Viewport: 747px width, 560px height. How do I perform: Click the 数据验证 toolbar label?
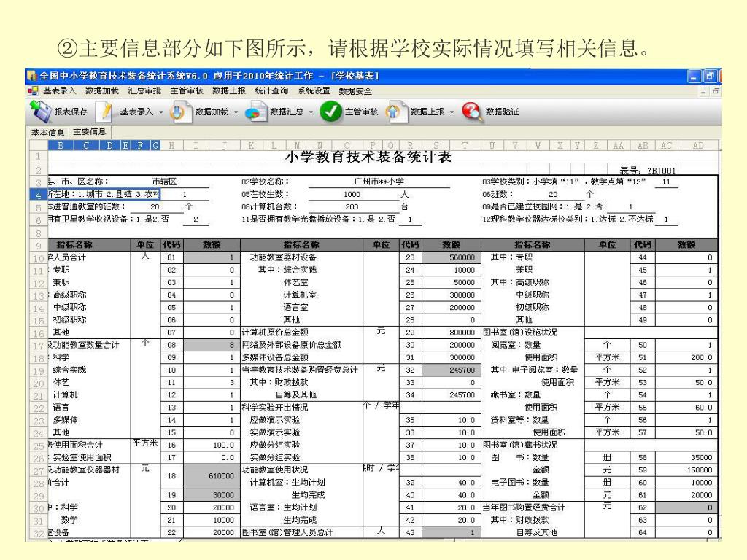pyautogui.click(x=502, y=112)
